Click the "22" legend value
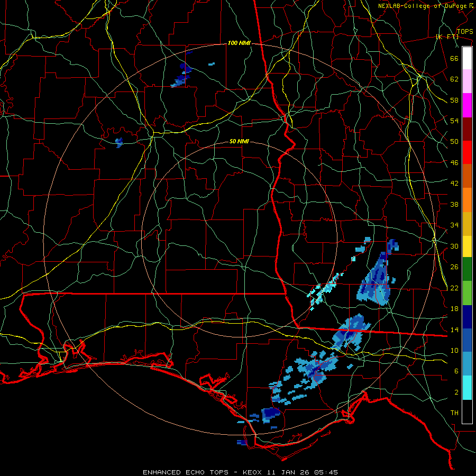Viewport: 476px width, 476px height. (x=454, y=288)
